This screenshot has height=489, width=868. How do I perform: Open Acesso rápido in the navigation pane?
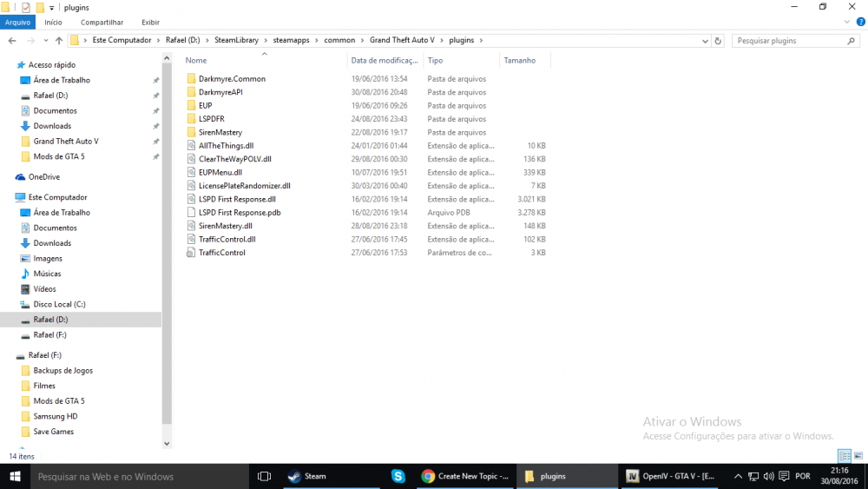[x=51, y=65]
